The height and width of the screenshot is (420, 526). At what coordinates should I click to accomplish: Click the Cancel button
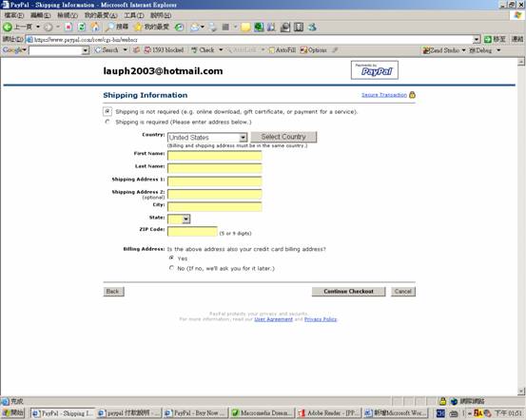point(403,292)
